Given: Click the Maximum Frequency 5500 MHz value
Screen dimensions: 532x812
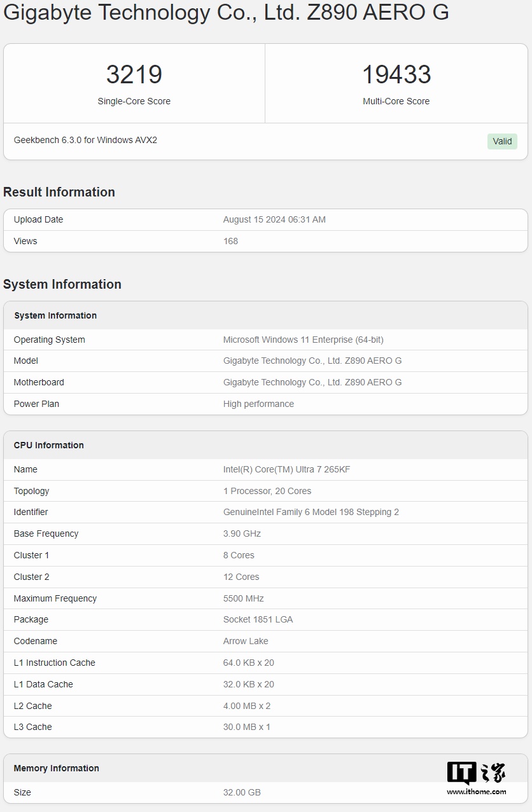Looking at the screenshot, I should point(242,598).
